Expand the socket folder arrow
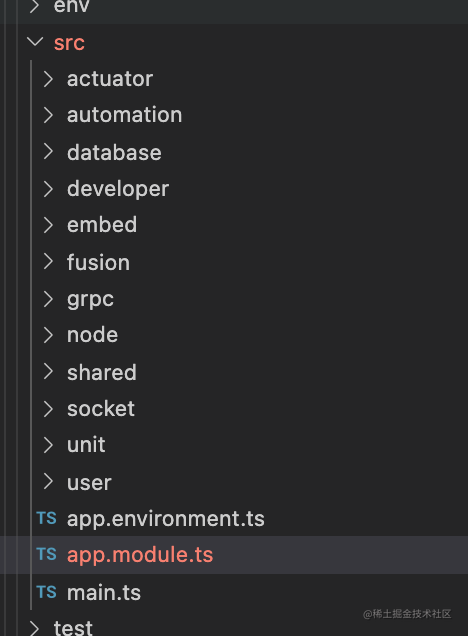The width and height of the screenshot is (468, 636). 48,409
